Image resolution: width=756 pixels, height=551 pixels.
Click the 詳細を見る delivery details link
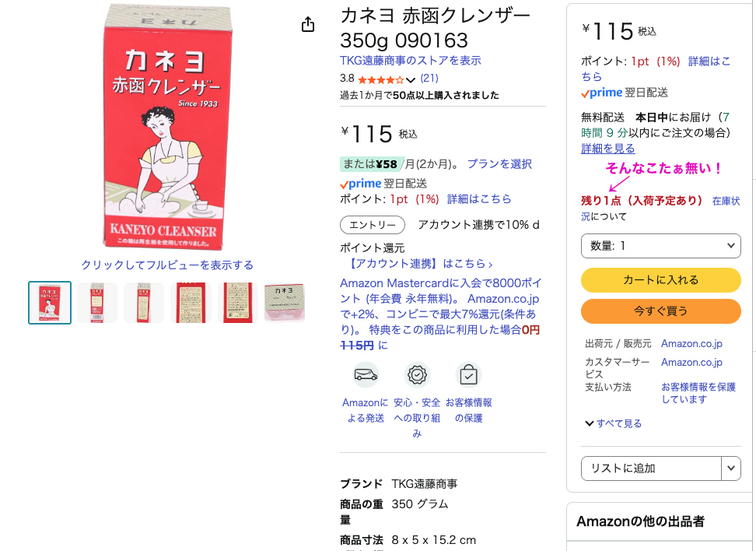click(x=608, y=149)
